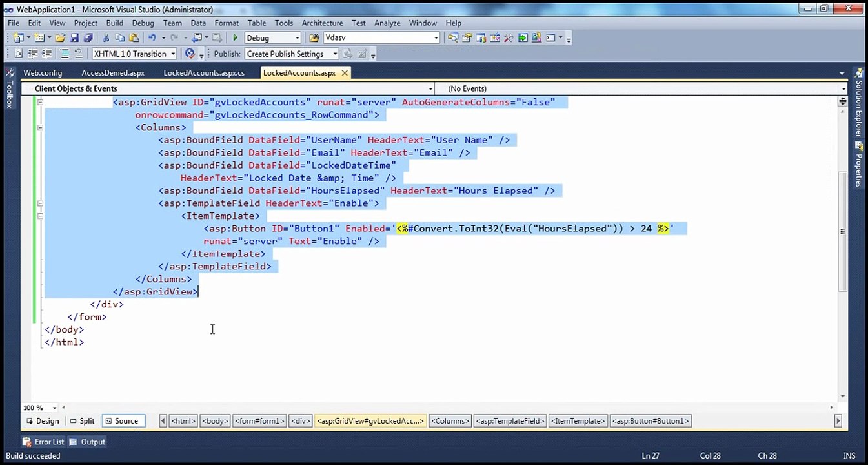This screenshot has width=868, height=465.
Task: Collapse the Columns code region
Action: [40, 127]
